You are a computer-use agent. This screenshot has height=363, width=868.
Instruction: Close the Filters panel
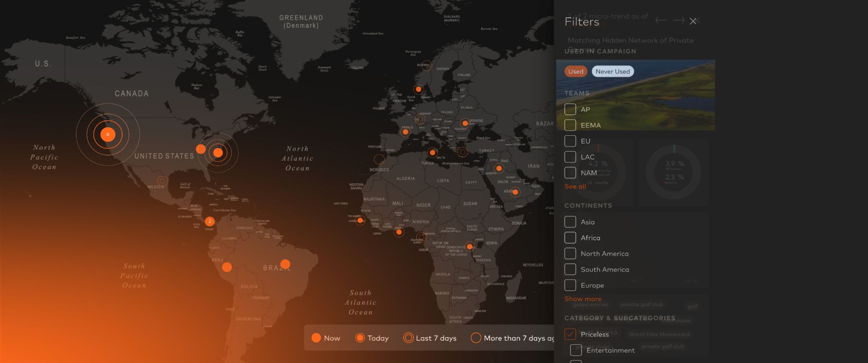point(693,21)
